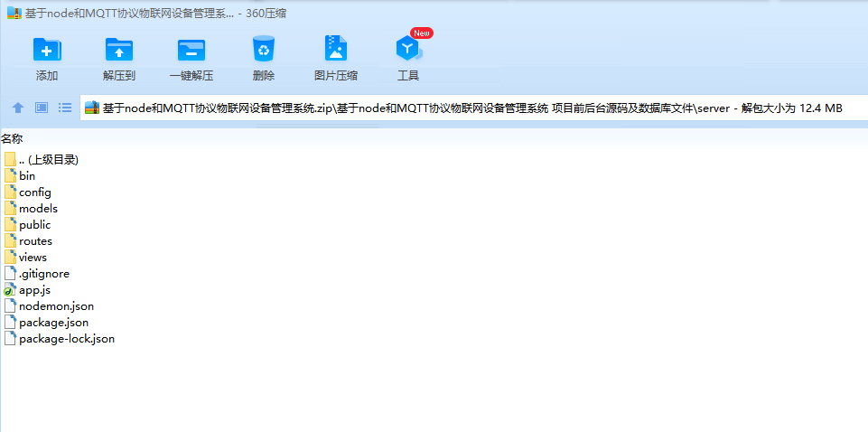This screenshot has height=432, width=868.
Task: Click the folder icon beside config
Action: (11, 193)
